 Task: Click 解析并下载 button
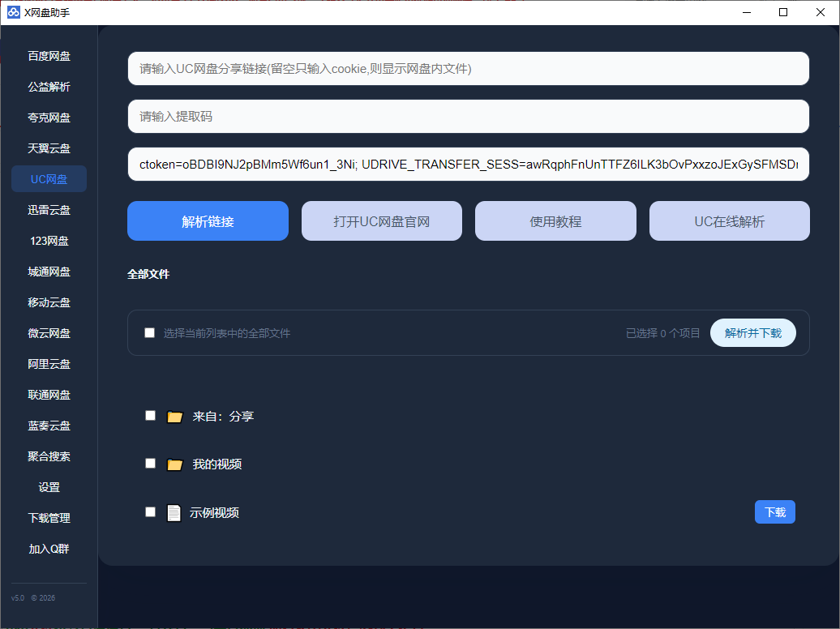pyautogui.click(x=752, y=333)
